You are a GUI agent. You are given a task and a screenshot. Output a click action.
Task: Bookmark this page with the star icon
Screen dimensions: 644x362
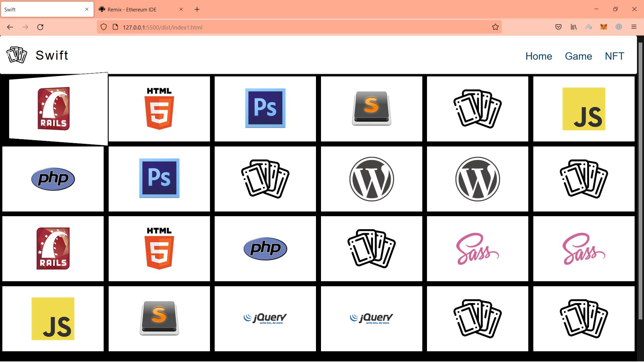coord(495,27)
